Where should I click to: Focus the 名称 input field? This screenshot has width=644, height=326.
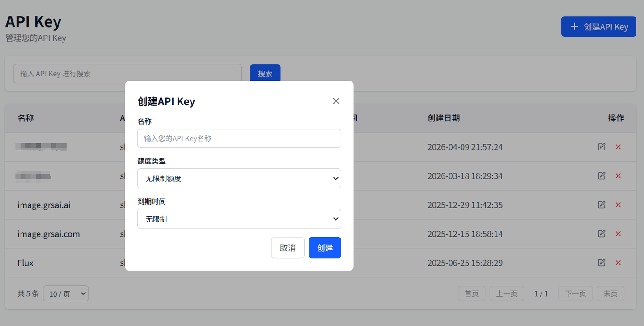click(x=239, y=138)
